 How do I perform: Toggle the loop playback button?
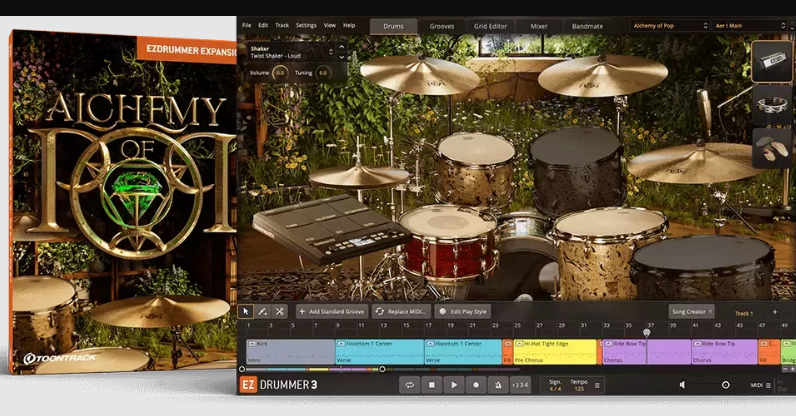point(409,385)
